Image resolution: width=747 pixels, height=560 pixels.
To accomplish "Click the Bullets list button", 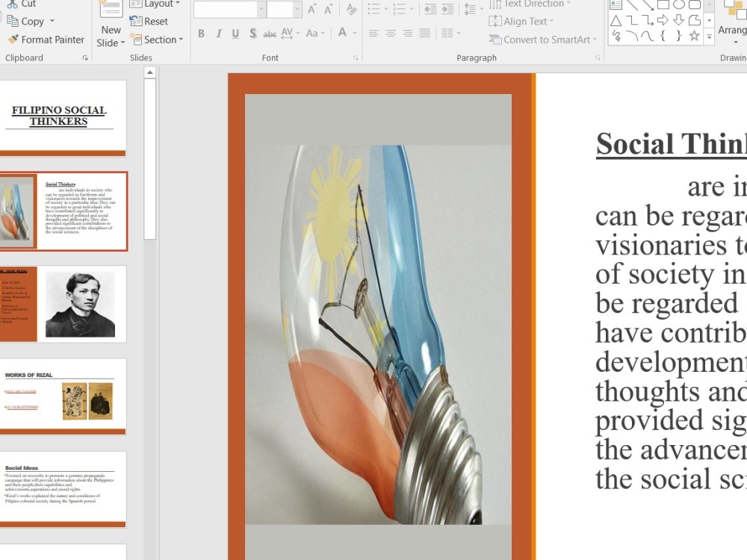I will [x=374, y=9].
